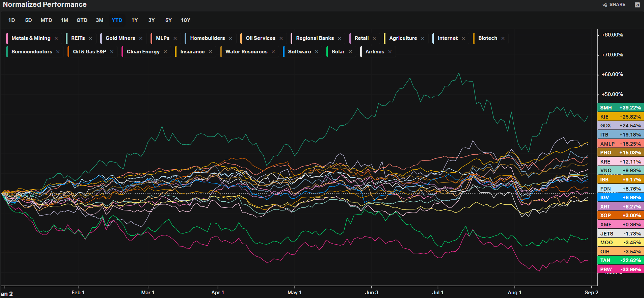644x298 pixels.
Task: Click the Semiconductors legend label
Action: [32, 52]
